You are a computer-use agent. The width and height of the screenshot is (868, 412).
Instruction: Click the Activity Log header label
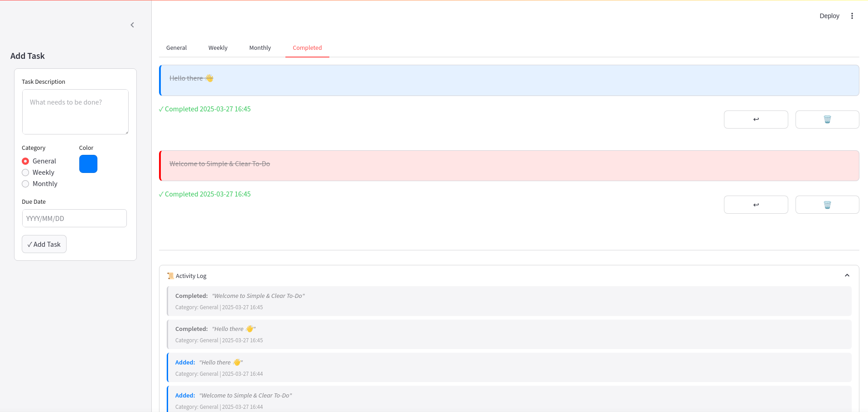pos(191,276)
